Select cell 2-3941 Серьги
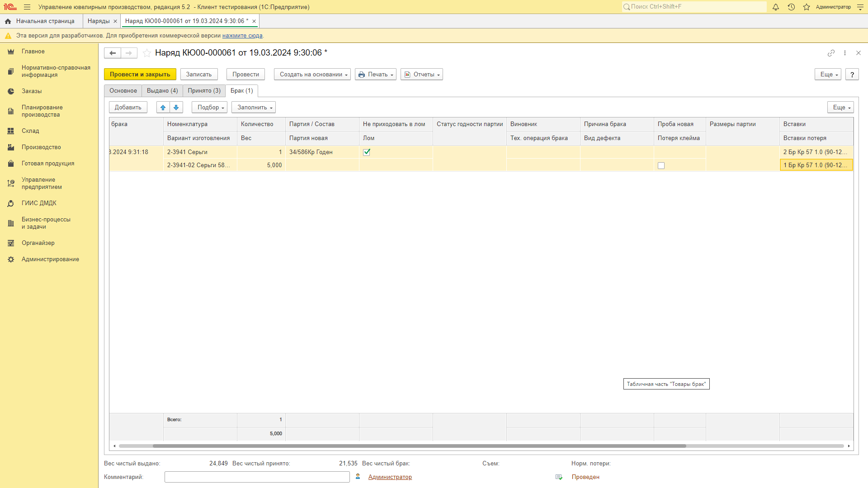This screenshot has height=488, width=868. (200, 152)
